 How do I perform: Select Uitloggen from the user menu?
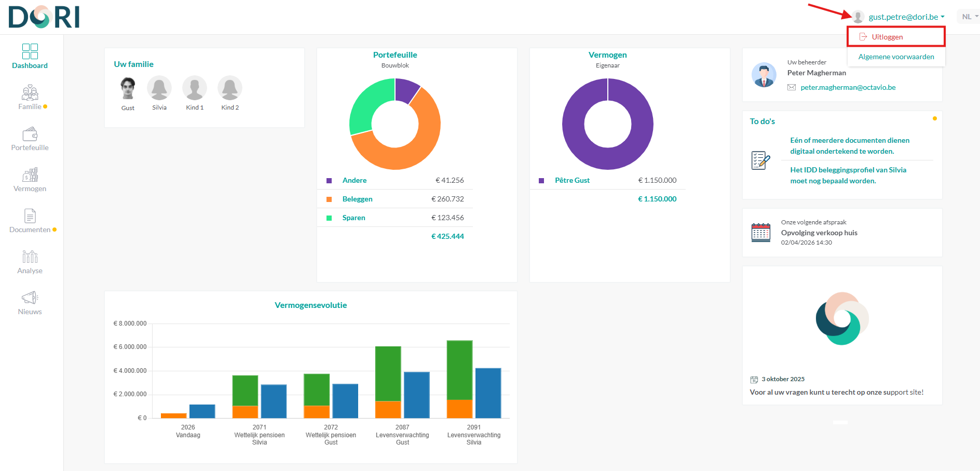coord(887,37)
